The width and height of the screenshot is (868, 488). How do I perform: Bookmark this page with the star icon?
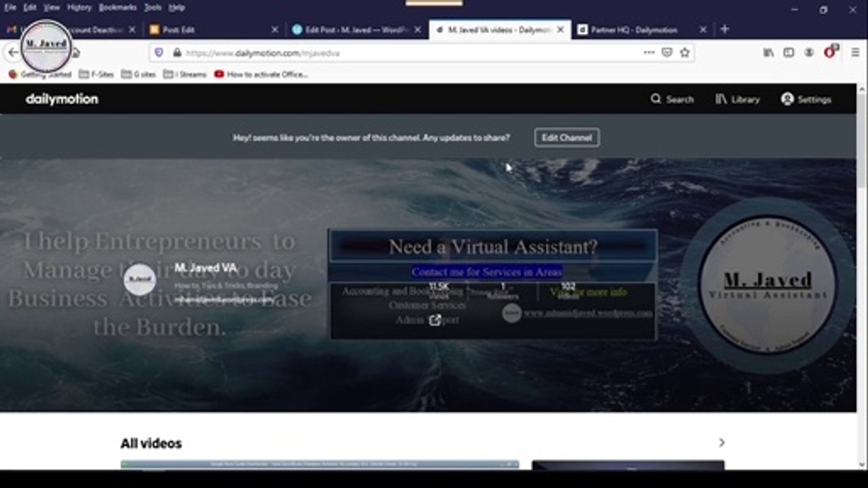pos(685,52)
